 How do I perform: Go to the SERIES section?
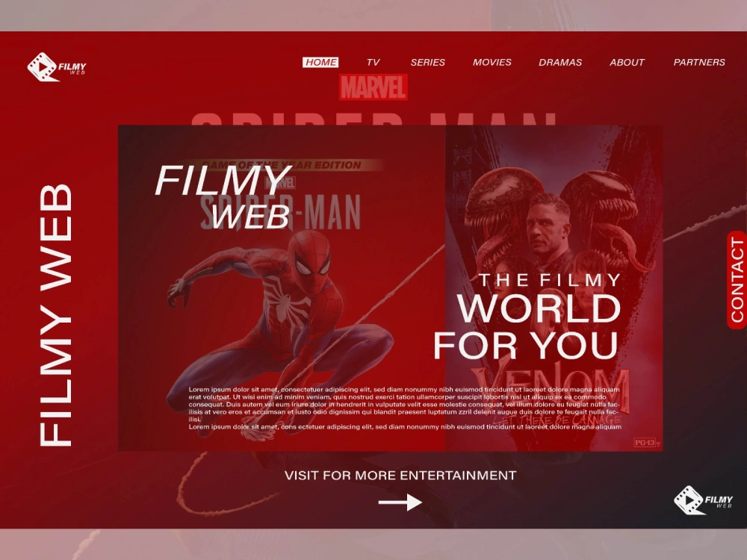428,63
